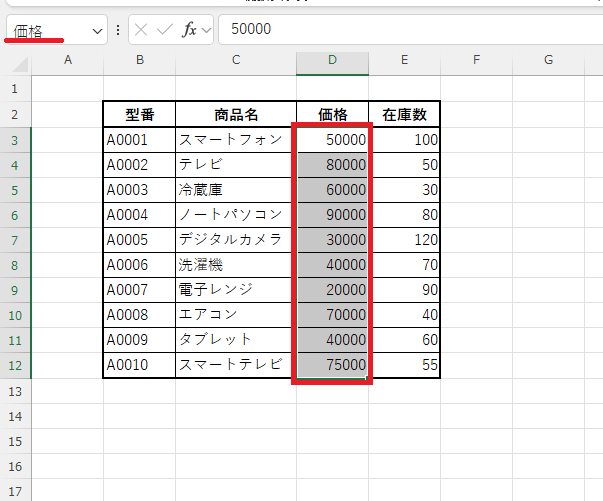The width and height of the screenshot is (603, 501).
Task: Select column F header
Action: tap(476, 60)
